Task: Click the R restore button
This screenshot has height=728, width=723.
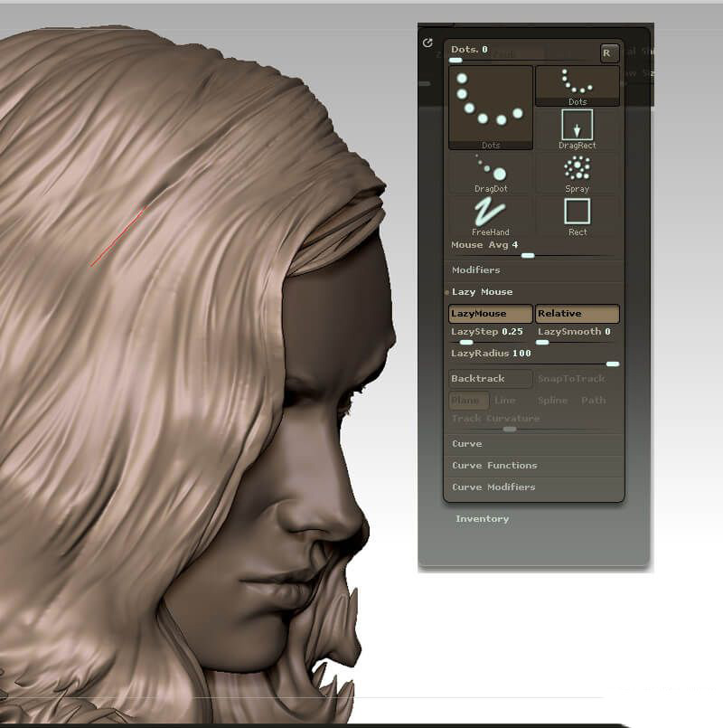Action: point(610,52)
